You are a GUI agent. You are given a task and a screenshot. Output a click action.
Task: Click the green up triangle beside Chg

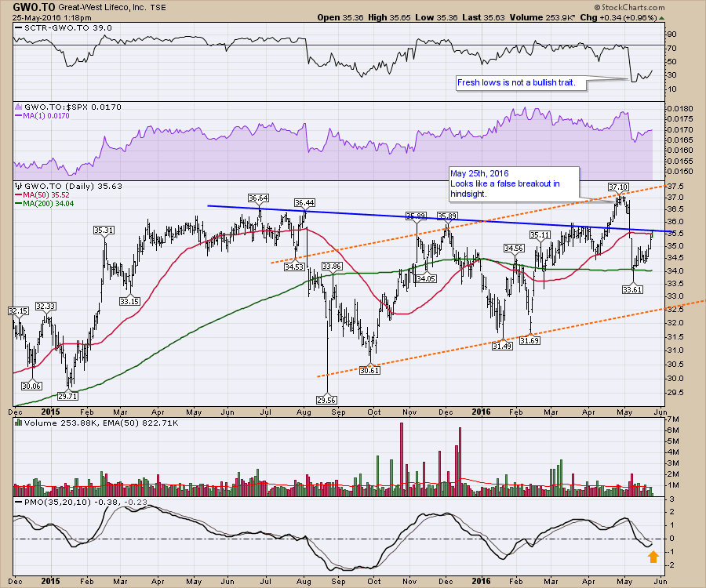pos(661,18)
